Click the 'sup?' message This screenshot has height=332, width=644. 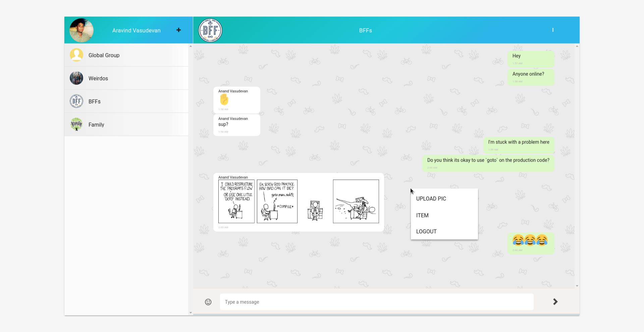[x=237, y=125]
